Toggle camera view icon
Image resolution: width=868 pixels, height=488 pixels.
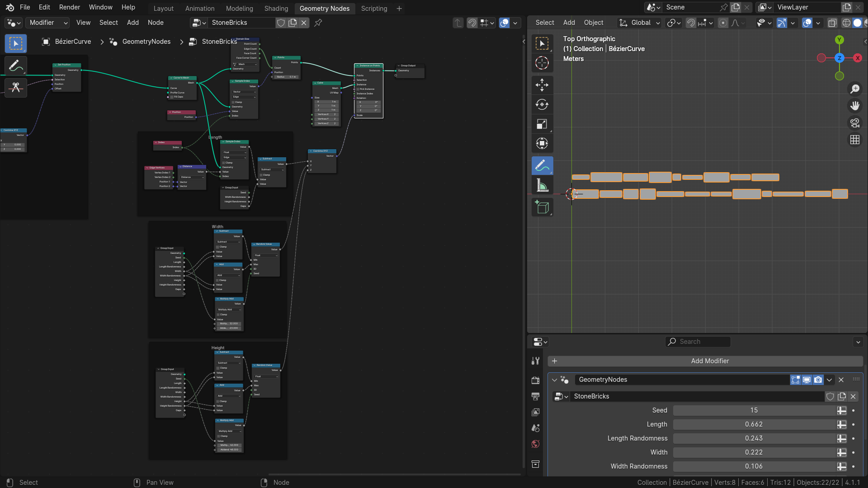854,123
